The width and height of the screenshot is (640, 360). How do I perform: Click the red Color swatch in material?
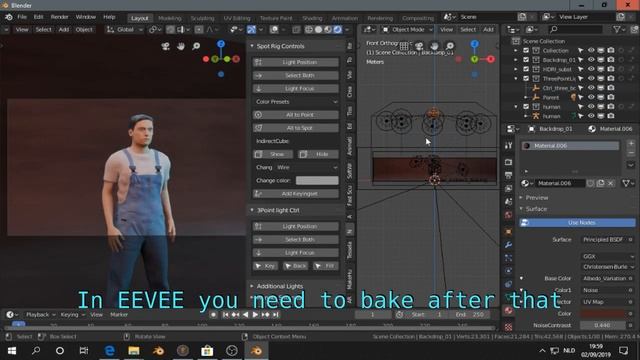point(602,313)
